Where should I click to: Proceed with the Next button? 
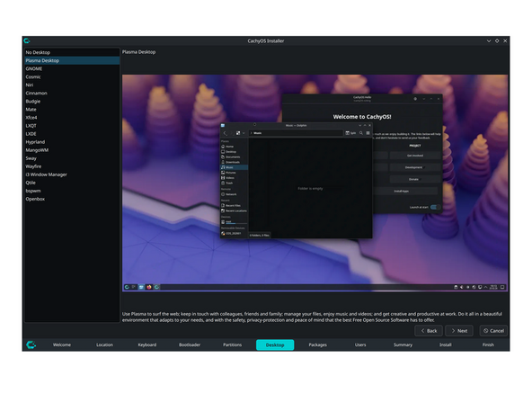459,331
